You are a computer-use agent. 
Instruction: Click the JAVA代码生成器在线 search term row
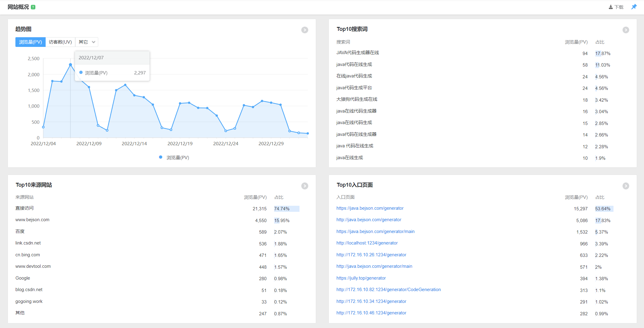358,53
